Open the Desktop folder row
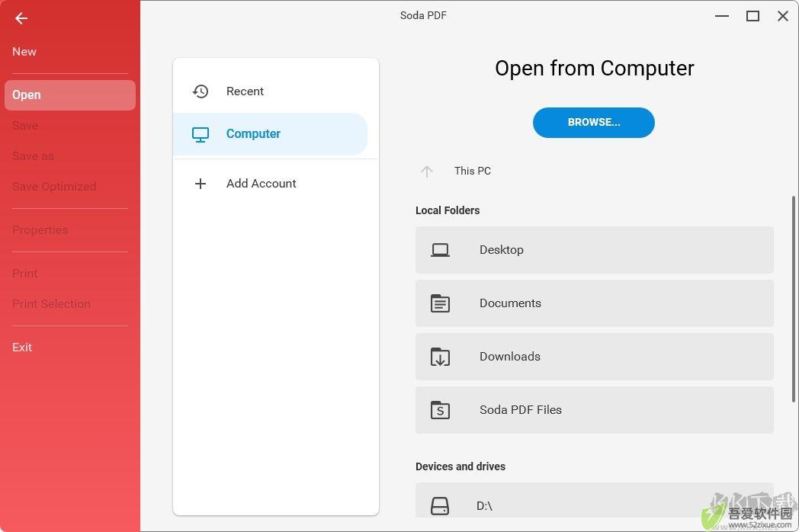Viewport: 799px width, 532px height. [x=594, y=250]
